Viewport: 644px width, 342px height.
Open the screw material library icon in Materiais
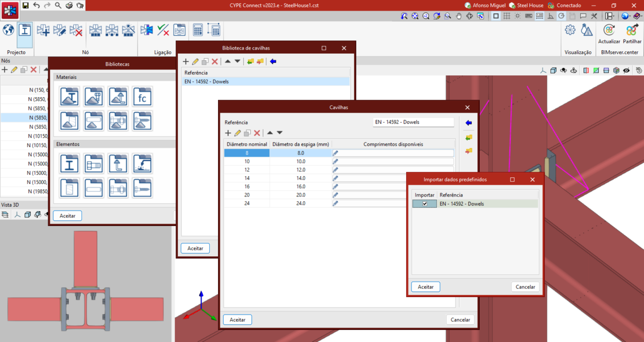142,121
